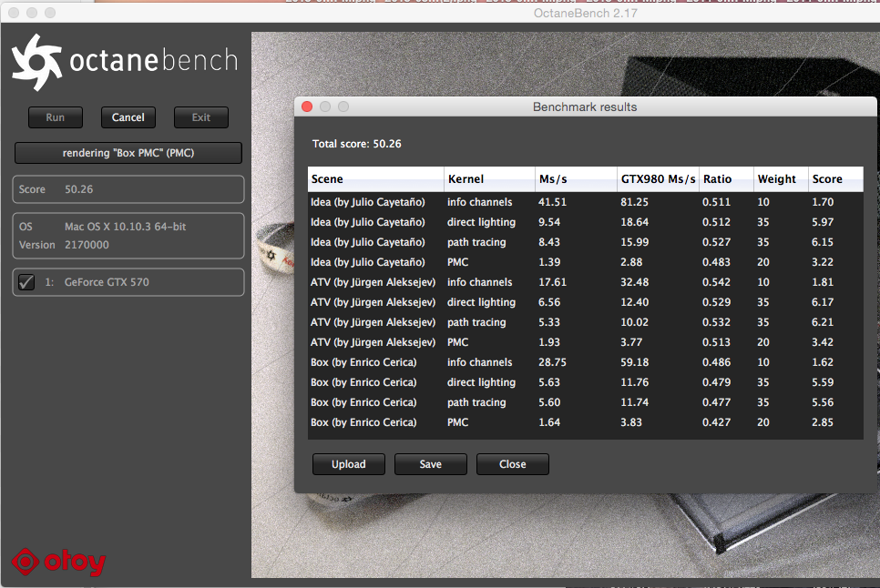Click the 41.51 Ms/s cell
Image resolution: width=880 pixels, height=588 pixels.
552,202
